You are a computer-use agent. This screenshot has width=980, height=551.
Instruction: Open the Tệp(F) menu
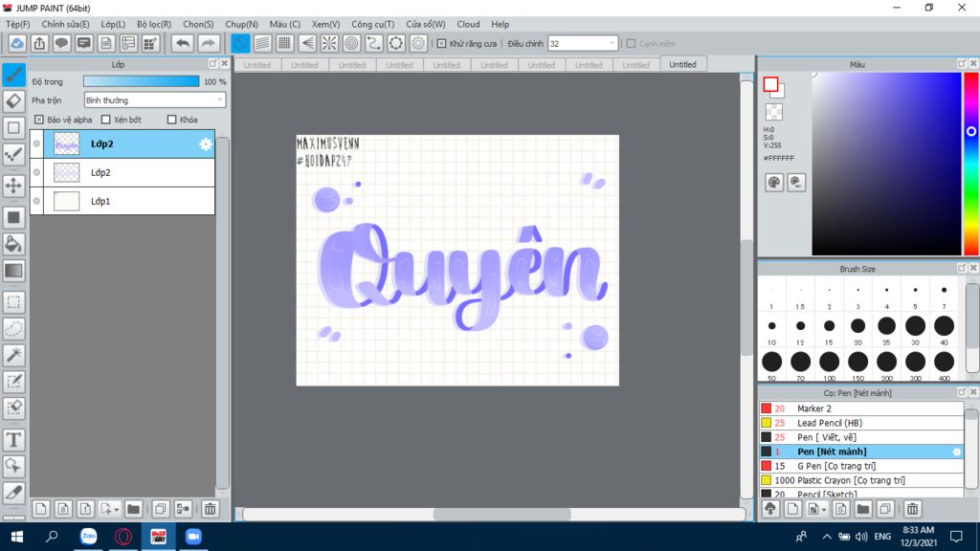click(17, 24)
